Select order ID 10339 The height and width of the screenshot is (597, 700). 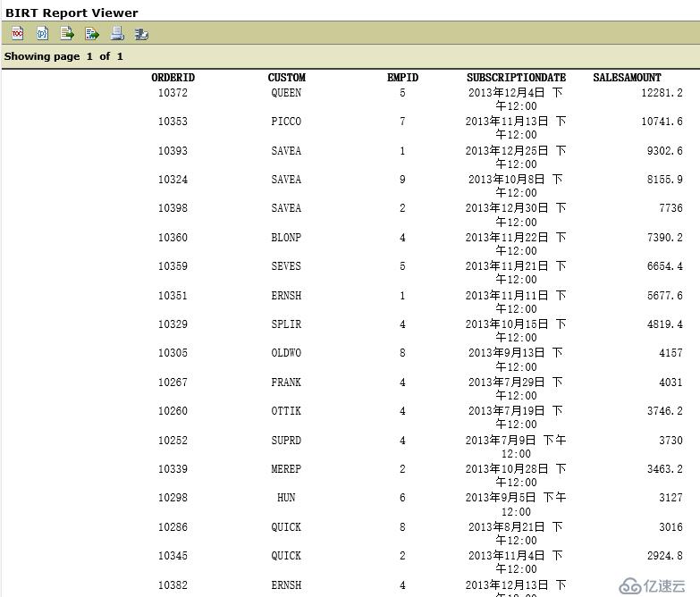tap(173, 469)
